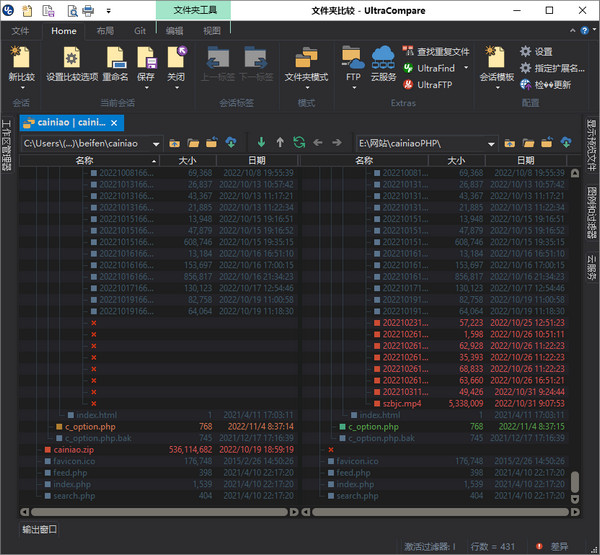Switch to the Git ribbon tab
Screen dimensions: 600x555
[x=140, y=31]
